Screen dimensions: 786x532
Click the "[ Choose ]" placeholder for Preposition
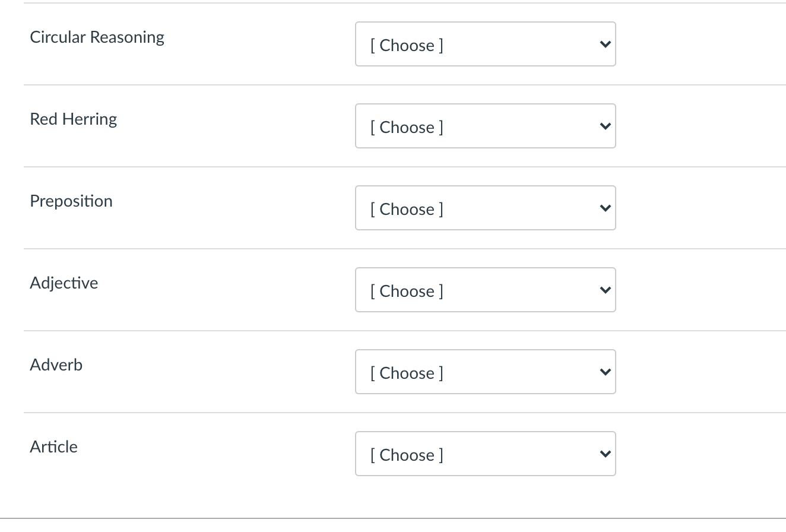point(407,209)
